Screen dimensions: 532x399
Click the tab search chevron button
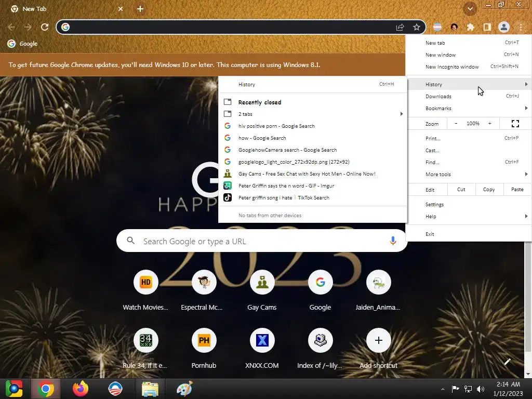pos(470,9)
